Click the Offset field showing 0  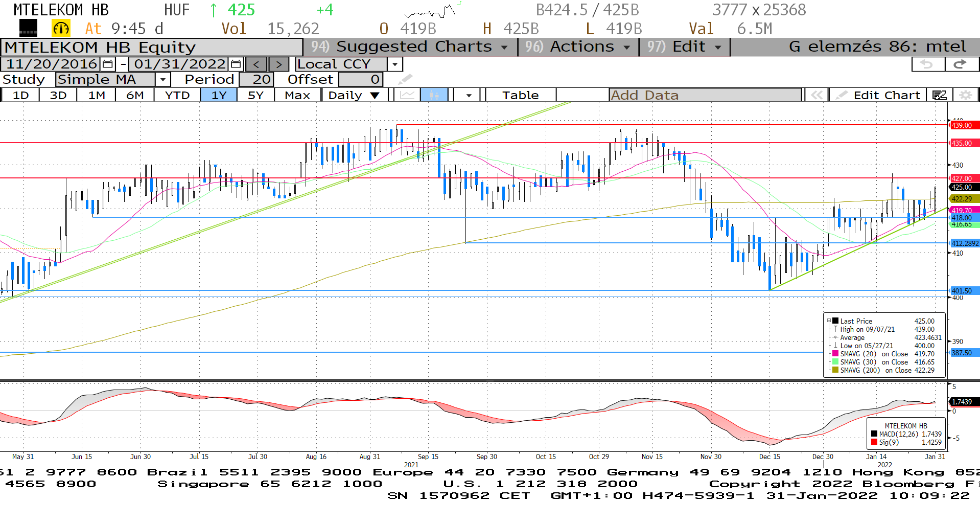click(x=361, y=79)
